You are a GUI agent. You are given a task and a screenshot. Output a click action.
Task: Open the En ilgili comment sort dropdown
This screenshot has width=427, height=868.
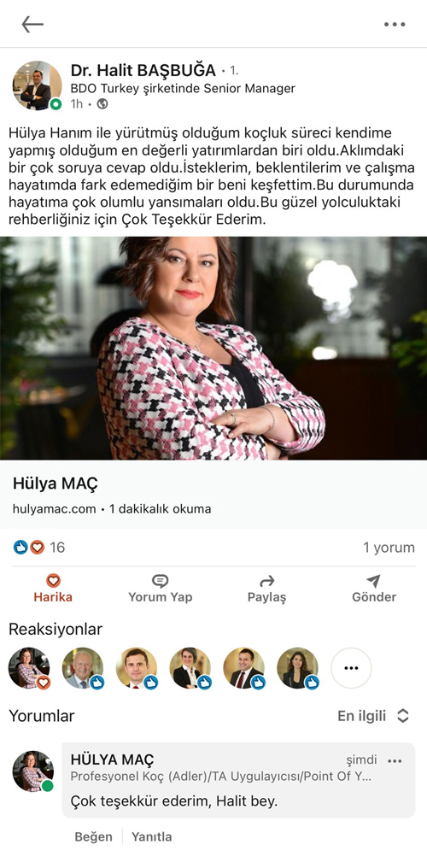(373, 716)
